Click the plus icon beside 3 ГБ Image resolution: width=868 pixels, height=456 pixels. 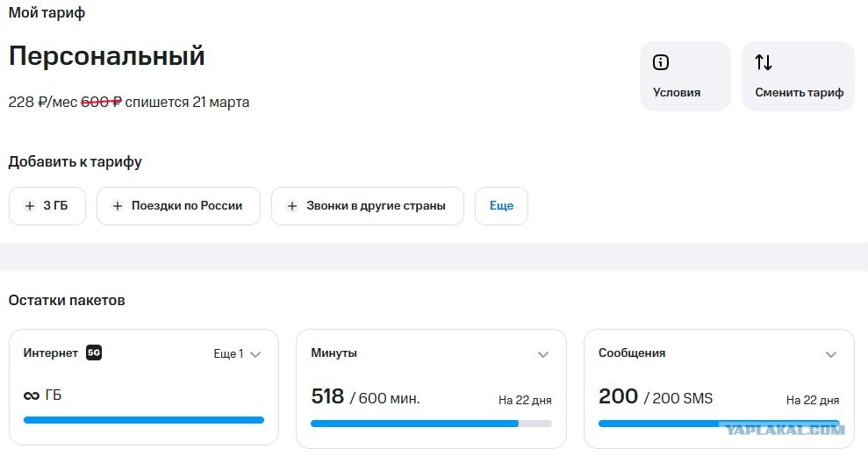[x=30, y=206]
